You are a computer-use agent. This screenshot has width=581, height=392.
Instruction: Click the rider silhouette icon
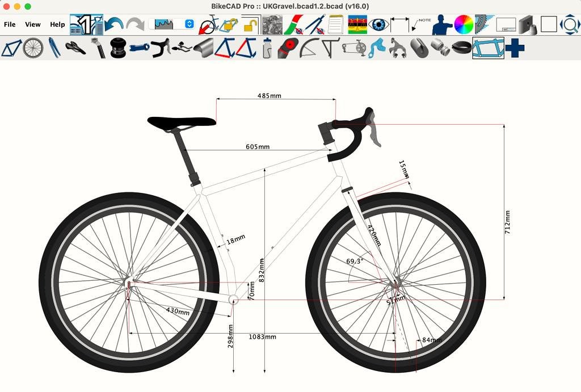pyautogui.click(x=443, y=25)
